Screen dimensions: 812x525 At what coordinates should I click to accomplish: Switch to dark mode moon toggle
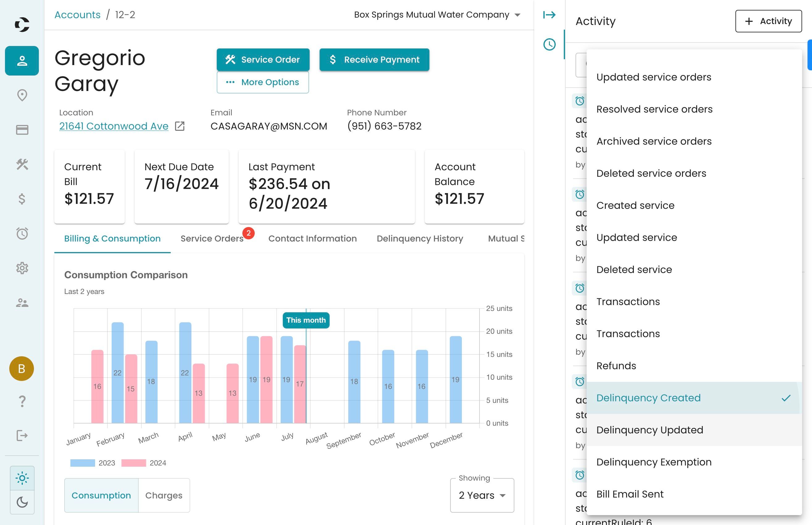coord(22,502)
